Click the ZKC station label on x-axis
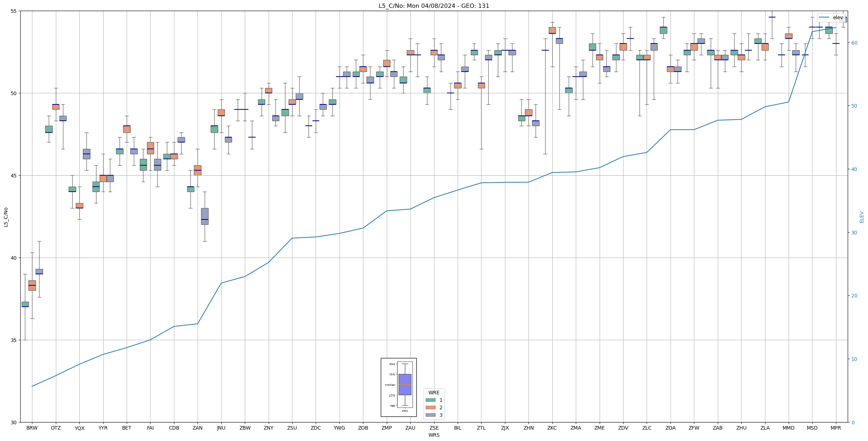Screen dimensions: 868x441 click(x=552, y=428)
